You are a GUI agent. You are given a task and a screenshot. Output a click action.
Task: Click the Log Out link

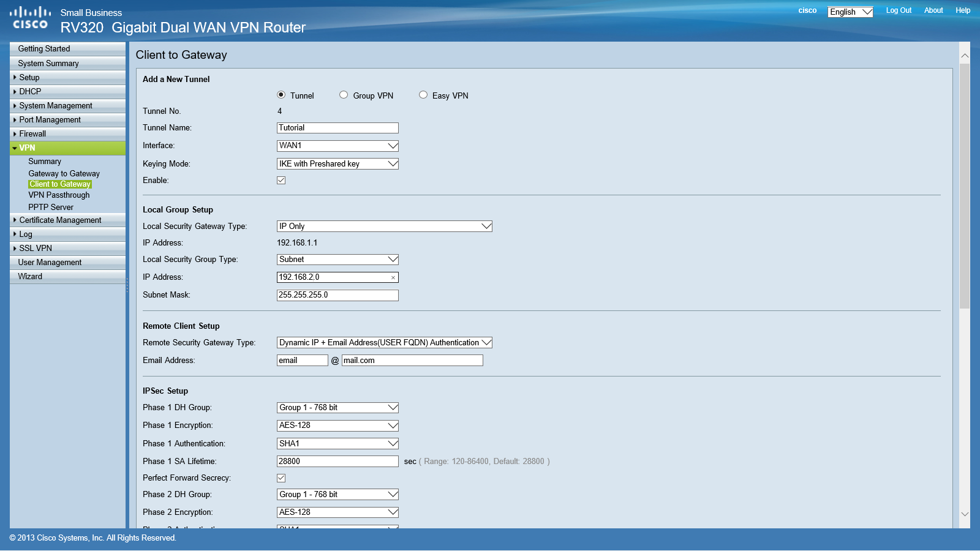pyautogui.click(x=899, y=10)
